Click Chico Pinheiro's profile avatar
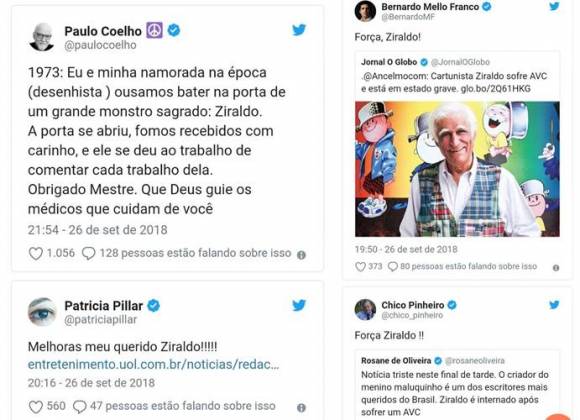The width and height of the screenshot is (580, 420). point(365,309)
